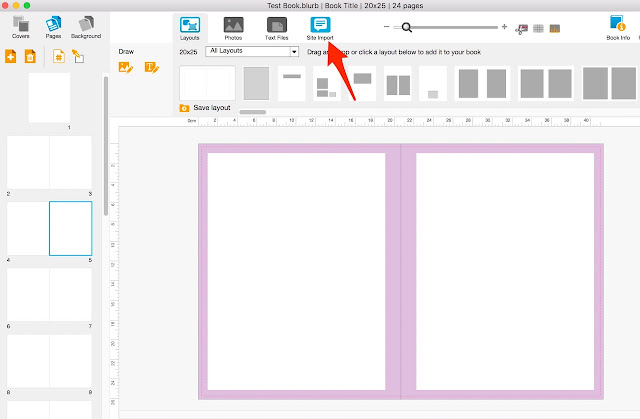
Task: Select page 8 thumbnail
Action: coord(28,361)
